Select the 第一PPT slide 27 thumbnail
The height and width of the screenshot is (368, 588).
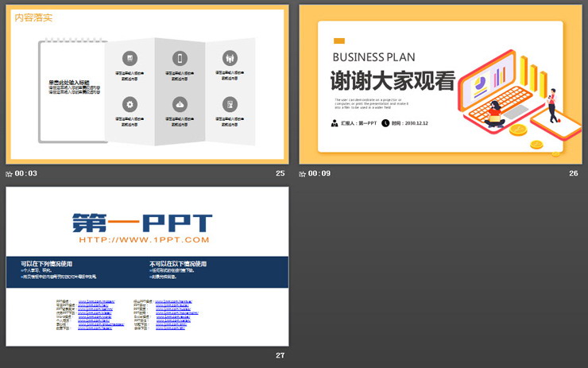point(147,266)
